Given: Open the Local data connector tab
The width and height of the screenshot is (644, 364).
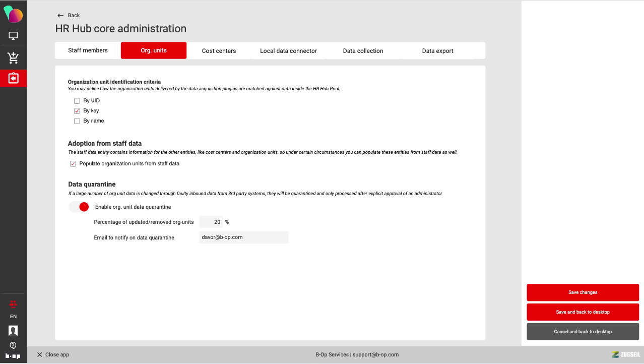Looking at the screenshot, I should [x=288, y=51].
